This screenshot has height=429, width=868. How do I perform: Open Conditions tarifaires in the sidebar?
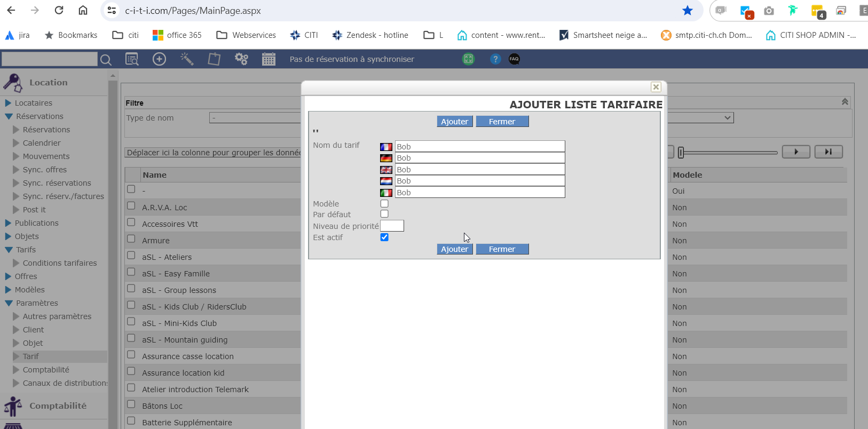[60, 263]
